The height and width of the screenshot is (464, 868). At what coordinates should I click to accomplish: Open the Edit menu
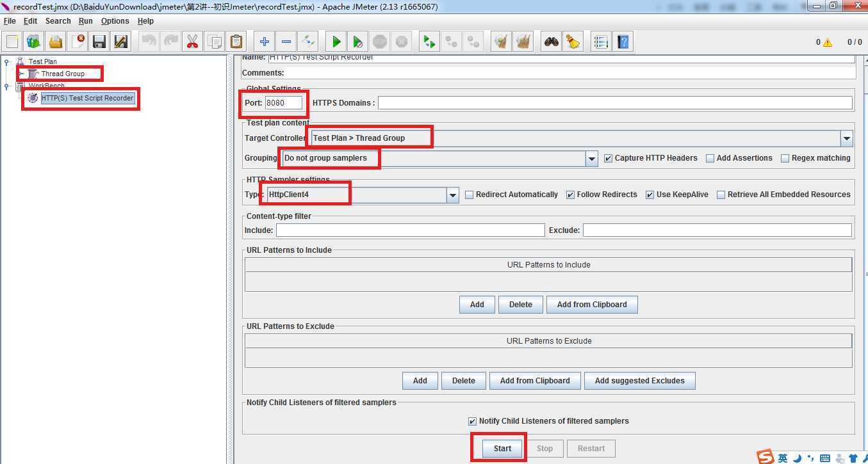31,21
